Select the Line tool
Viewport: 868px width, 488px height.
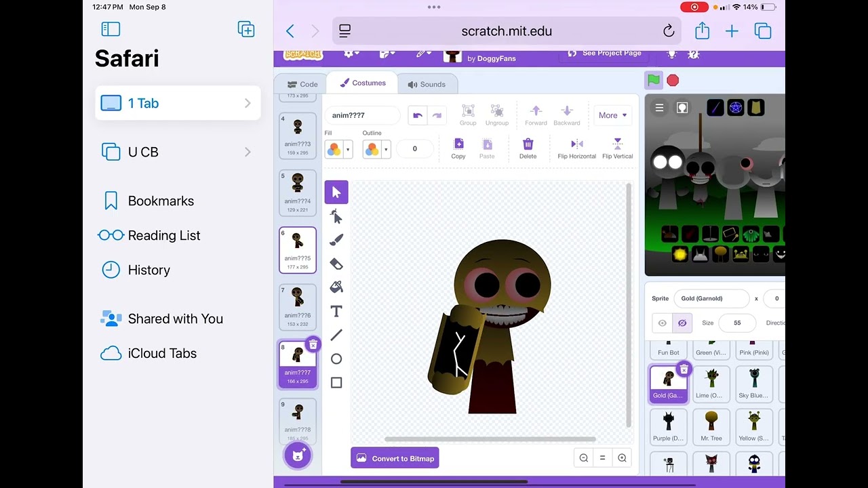coord(336,335)
